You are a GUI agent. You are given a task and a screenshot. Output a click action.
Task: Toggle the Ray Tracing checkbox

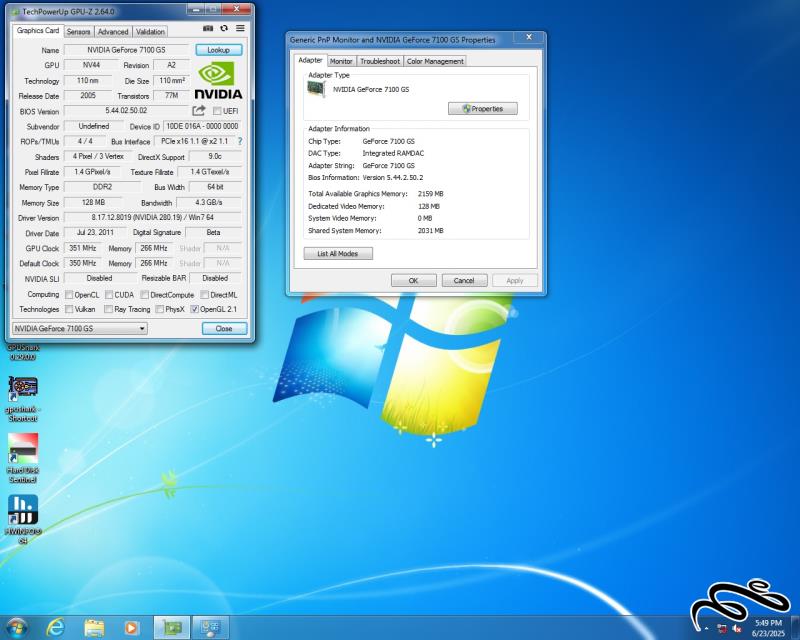[x=108, y=309]
